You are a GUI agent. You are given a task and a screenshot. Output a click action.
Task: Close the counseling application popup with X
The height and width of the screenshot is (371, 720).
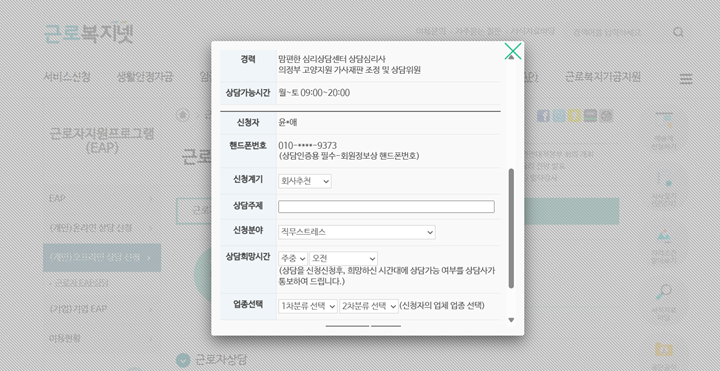[x=512, y=51]
